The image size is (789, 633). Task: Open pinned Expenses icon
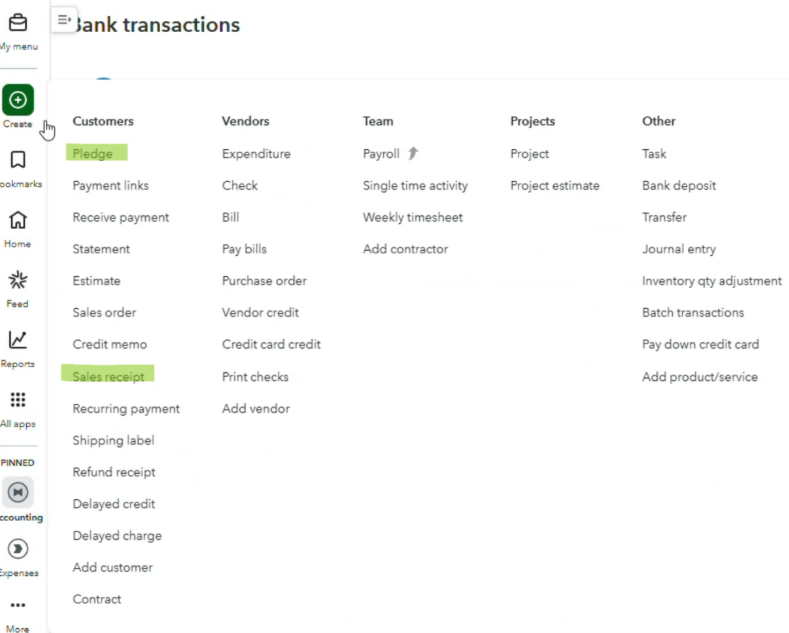18,549
